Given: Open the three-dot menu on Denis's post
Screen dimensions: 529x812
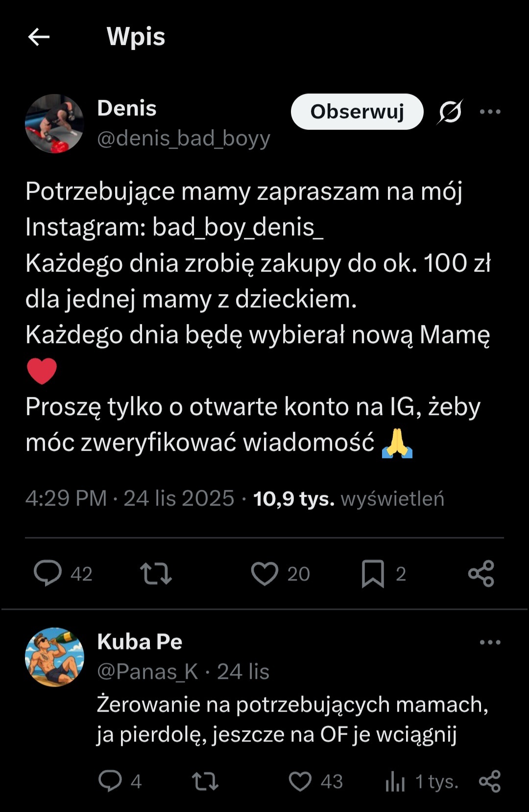Looking at the screenshot, I should tap(490, 112).
